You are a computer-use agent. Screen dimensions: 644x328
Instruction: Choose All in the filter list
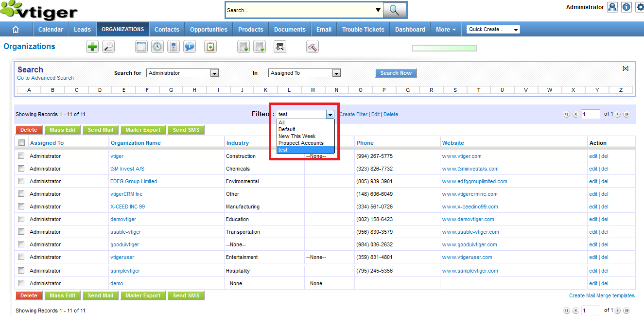pyautogui.click(x=306, y=122)
